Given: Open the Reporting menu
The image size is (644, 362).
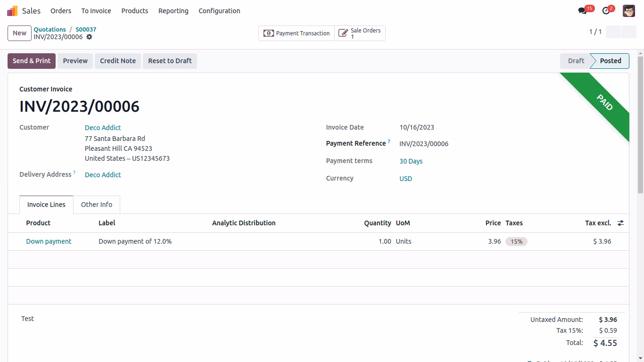Looking at the screenshot, I should (x=173, y=11).
